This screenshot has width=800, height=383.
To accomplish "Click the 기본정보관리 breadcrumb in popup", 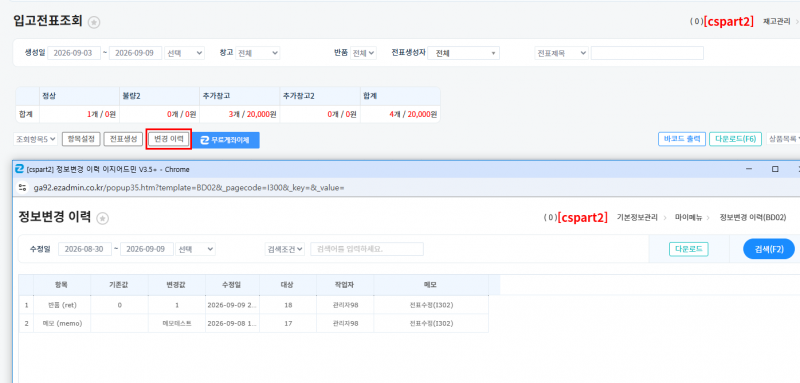I will (x=637, y=217).
